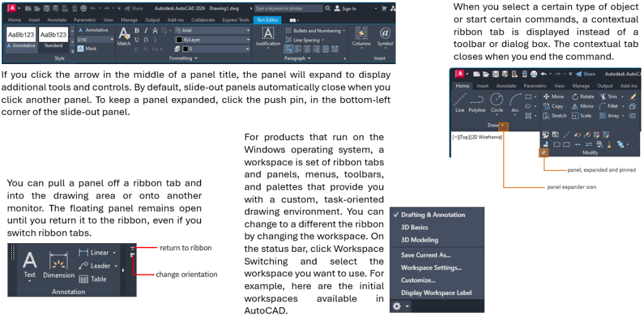Open the Bullets and Numbering dropdown
Image resolution: width=644 pixels, height=316 pixels.
(x=318, y=30)
